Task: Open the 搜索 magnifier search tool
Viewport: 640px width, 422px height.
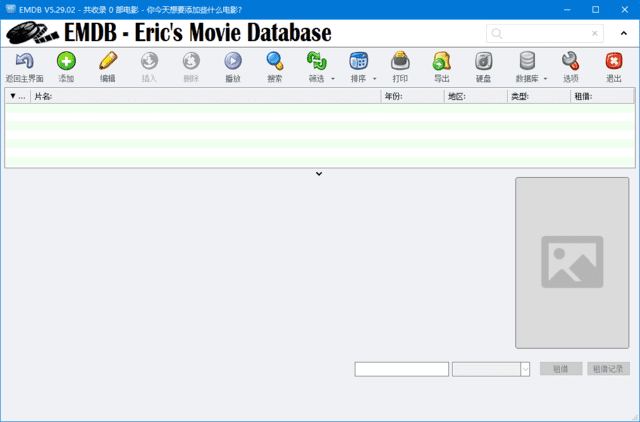Action: tap(275, 61)
